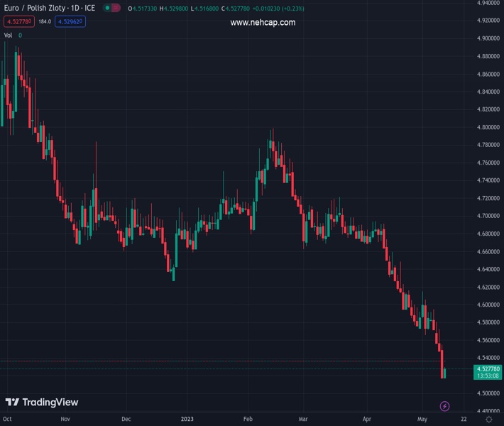Click the May label on time axis
This screenshot has height=426, width=504.
coord(423,420)
